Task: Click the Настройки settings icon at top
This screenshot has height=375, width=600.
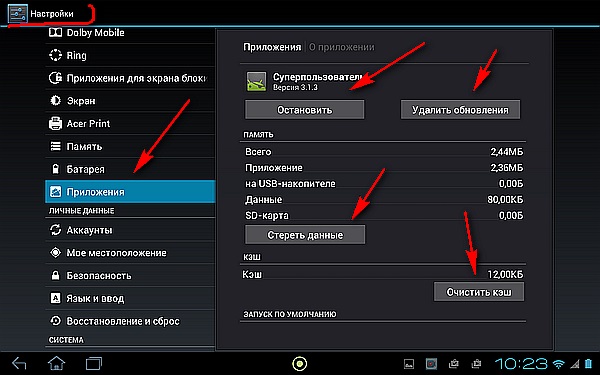Action: pyautogui.click(x=18, y=14)
